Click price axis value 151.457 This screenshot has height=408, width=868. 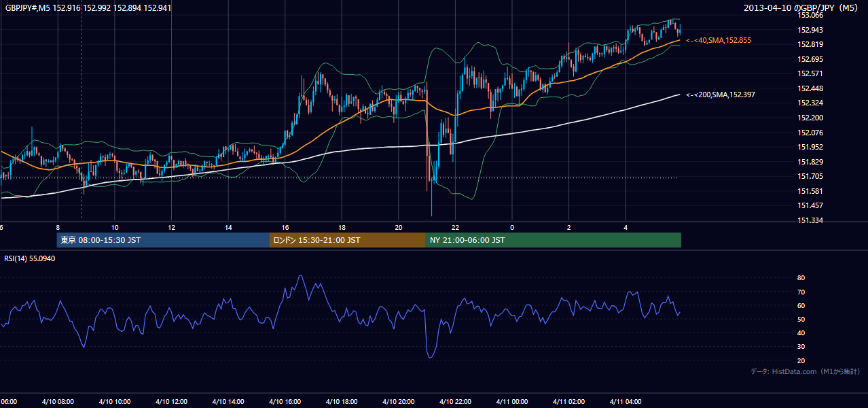click(810, 205)
